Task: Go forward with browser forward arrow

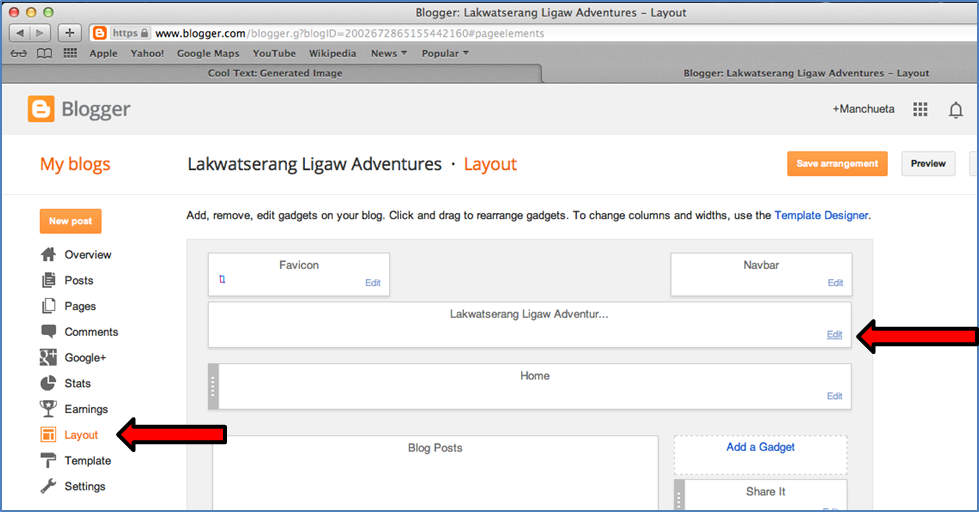Action: [40, 33]
